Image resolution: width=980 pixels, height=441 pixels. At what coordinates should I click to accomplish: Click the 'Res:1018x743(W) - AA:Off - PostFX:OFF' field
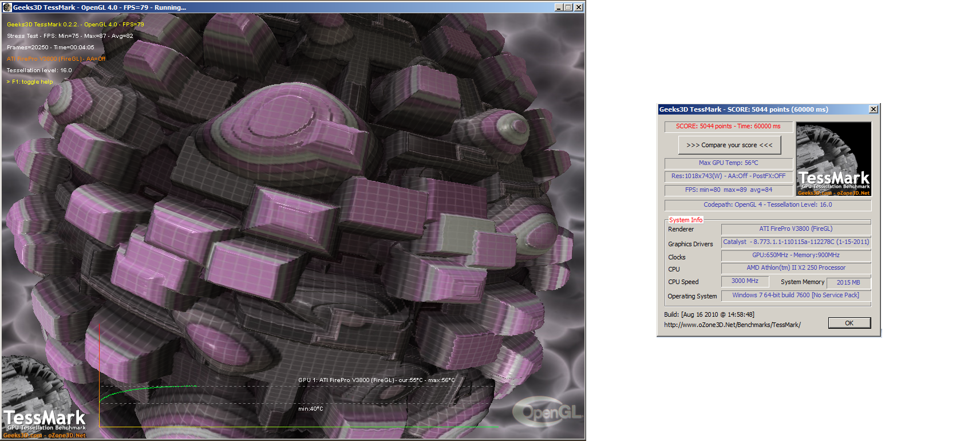(728, 176)
